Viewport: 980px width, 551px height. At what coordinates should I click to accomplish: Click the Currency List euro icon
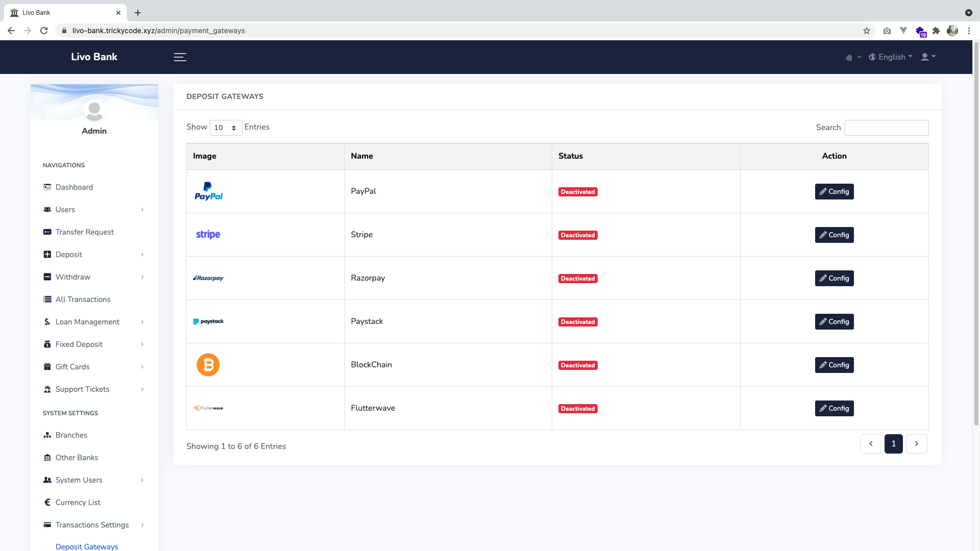(x=47, y=503)
